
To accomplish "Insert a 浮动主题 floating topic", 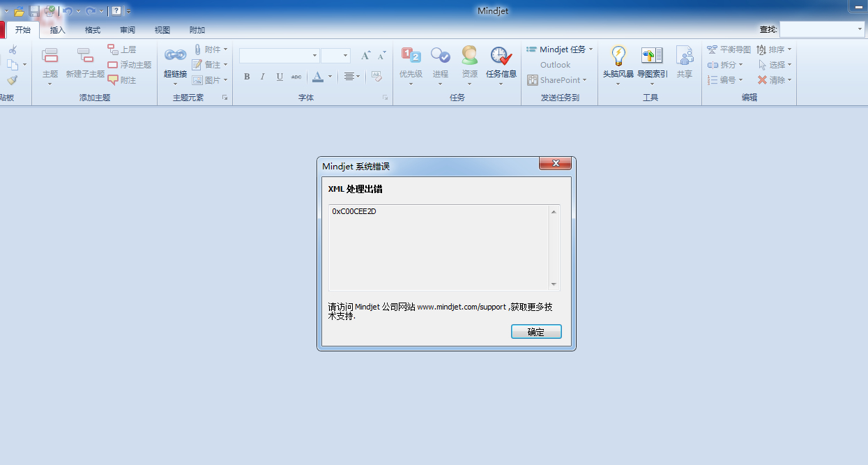I will [x=130, y=65].
